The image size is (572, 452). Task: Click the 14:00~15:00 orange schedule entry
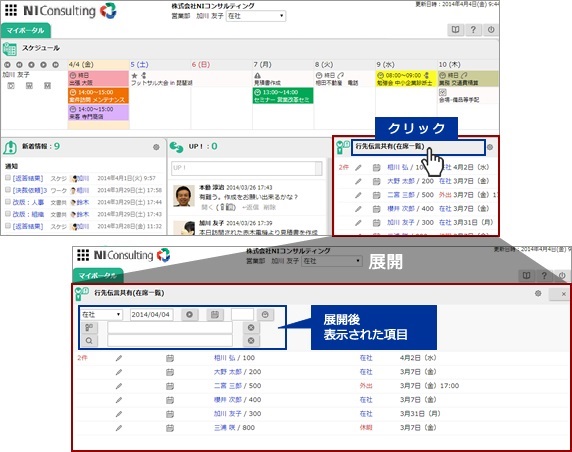pos(98,96)
